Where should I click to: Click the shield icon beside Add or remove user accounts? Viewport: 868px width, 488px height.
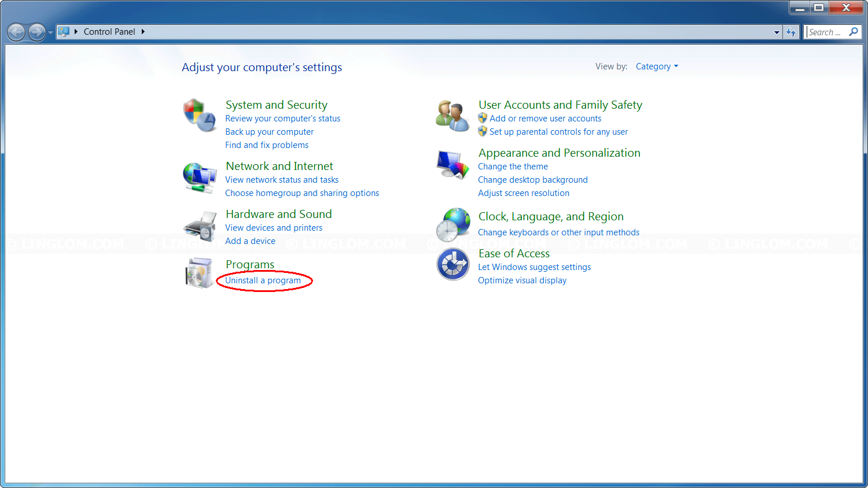(483, 118)
